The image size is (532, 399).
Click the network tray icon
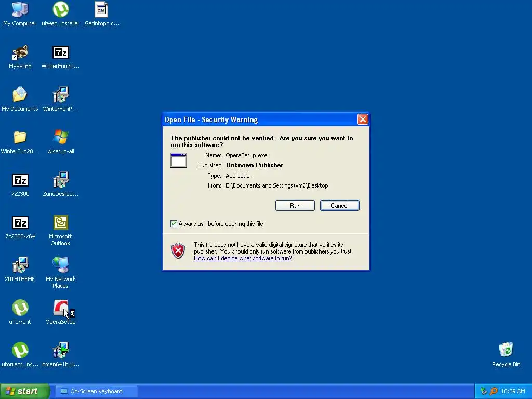click(x=484, y=391)
